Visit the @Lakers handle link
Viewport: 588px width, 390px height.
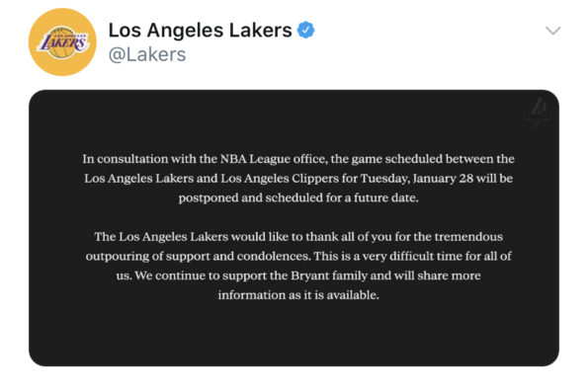pos(147,54)
